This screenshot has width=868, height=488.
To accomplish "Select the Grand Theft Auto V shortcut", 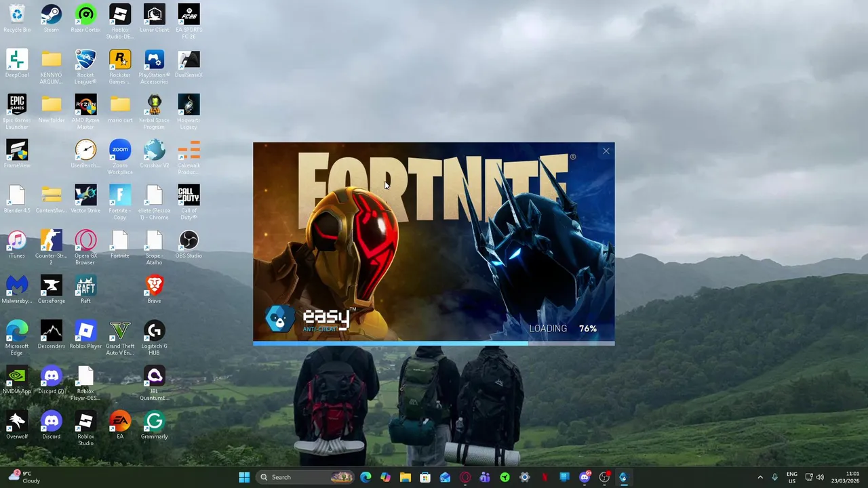I will (120, 339).
